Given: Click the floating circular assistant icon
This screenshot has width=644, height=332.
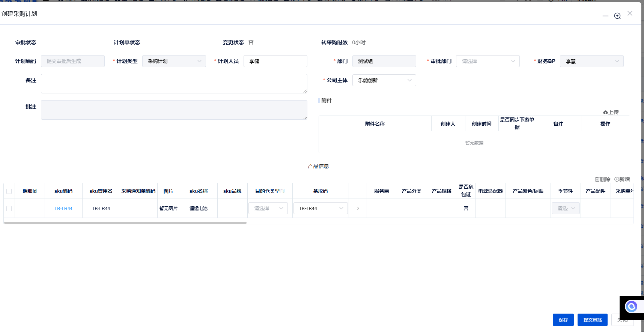Looking at the screenshot, I should [x=631, y=306].
